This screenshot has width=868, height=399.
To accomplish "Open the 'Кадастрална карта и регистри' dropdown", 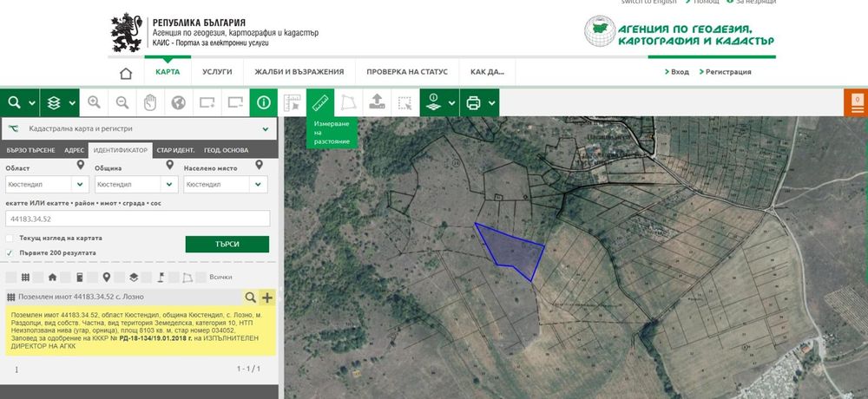I will tap(139, 129).
